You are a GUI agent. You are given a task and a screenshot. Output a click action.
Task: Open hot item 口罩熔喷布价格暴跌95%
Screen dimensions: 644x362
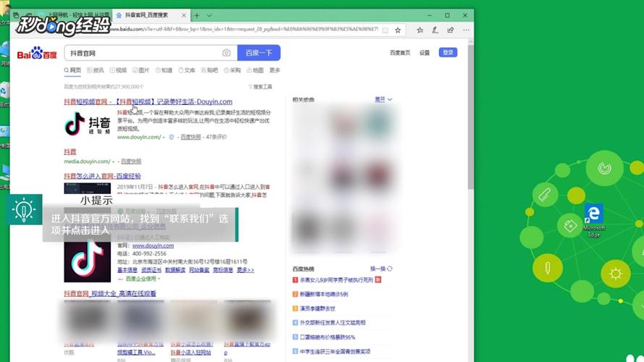[x=327, y=337]
